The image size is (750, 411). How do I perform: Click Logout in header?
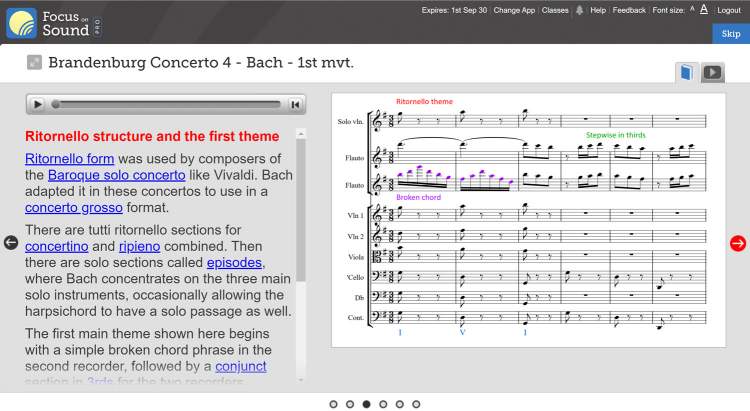click(x=728, y=10)
